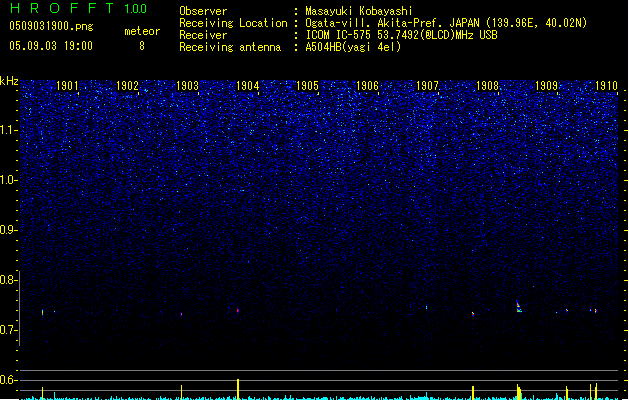Click the 0.7 kHz frequency label

click(x=9, y=330)
